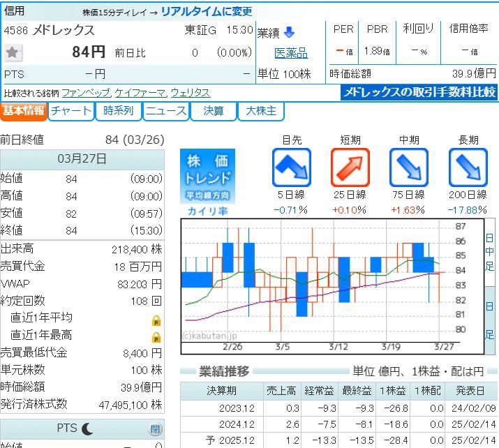Click the 03月27日 date header

pyautogui.click(x=82, y=158)
